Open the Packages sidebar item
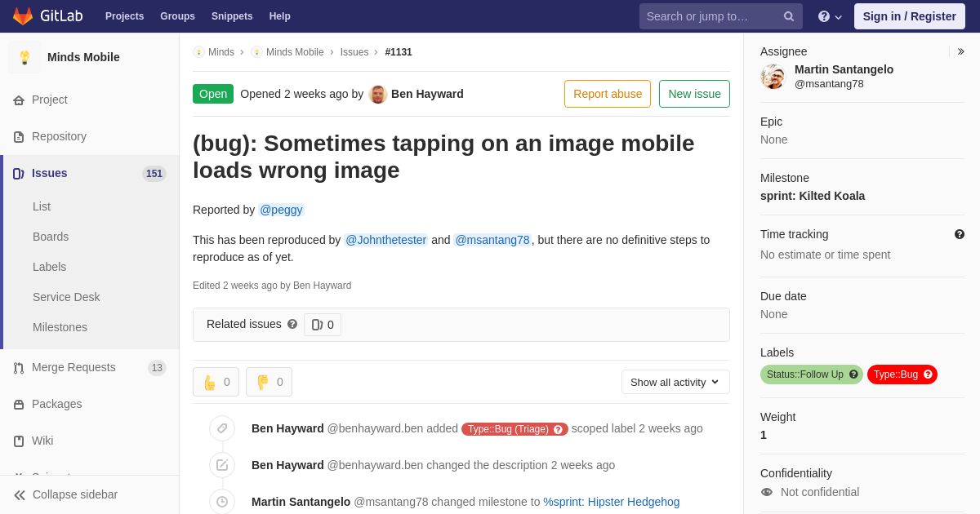Viewport: 980px width, 514px height. click(56, 404)
